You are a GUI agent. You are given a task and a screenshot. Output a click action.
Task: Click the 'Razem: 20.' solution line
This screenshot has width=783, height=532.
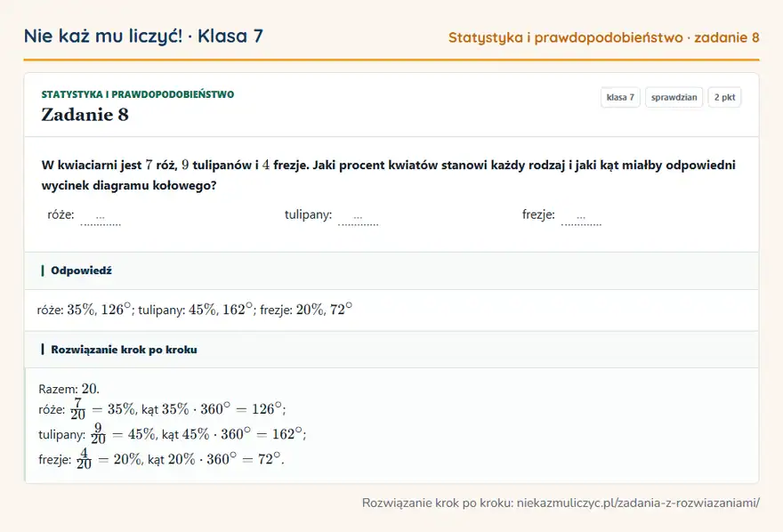(x=69, y=389)
